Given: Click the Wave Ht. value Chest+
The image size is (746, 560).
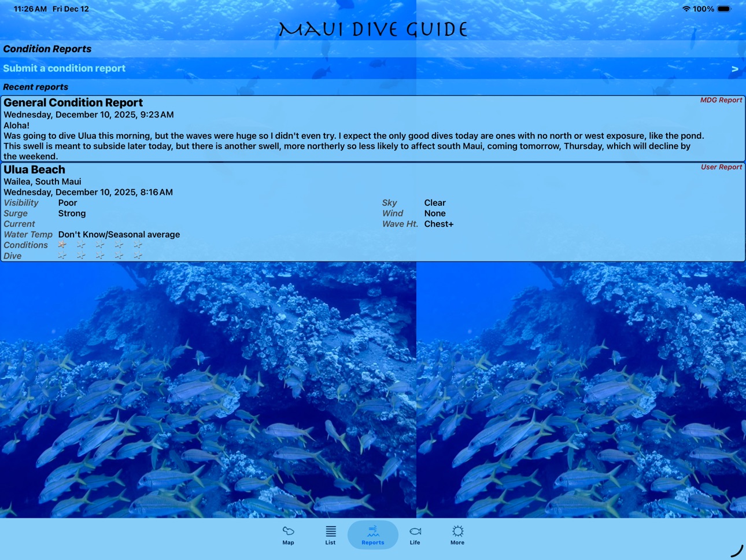Looking at the screenshot, I should coord(439,224).
